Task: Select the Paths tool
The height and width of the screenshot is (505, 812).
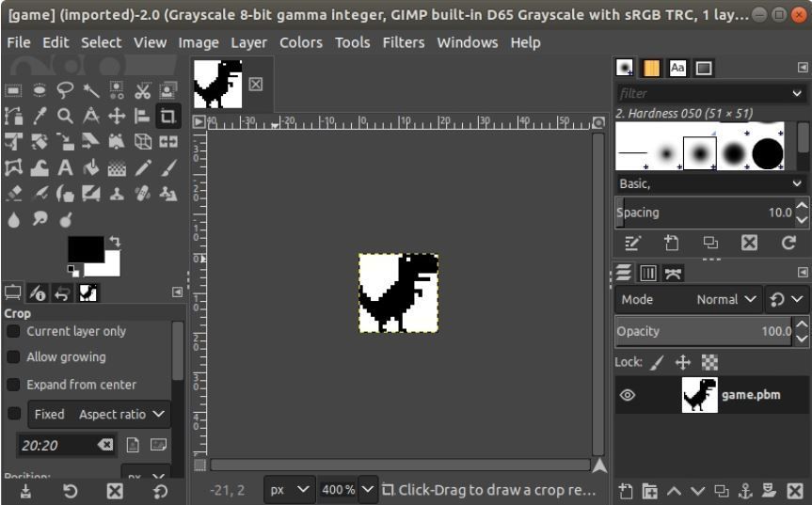Action: point(13,116)
